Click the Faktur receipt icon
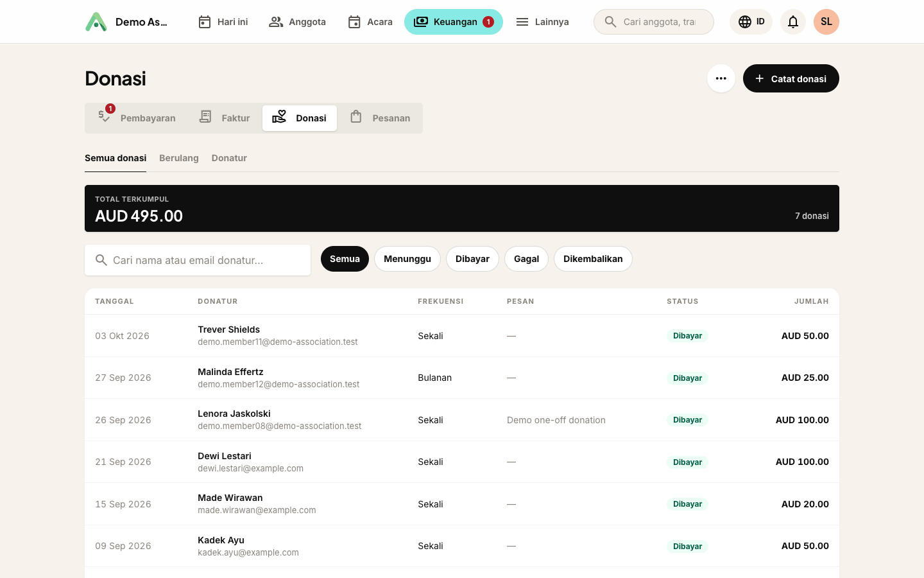 [x=205, y=117]
